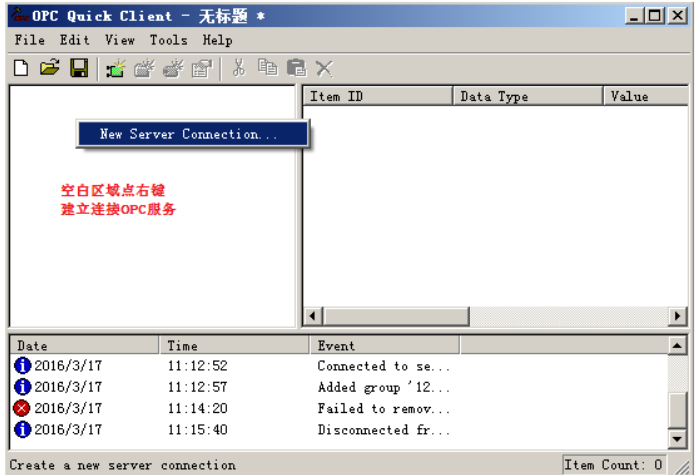The height and width of the screenshot is (475, 695).
Task: Click the Date column header in log
Action: [x=84, y=345]
